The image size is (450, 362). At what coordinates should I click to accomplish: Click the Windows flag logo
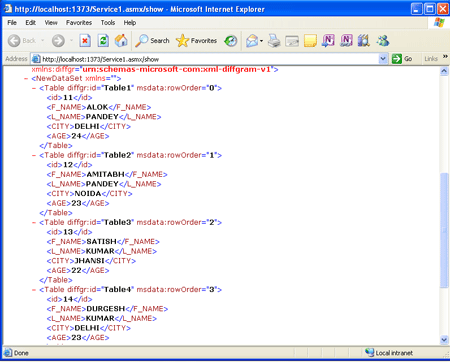pos(439,23)
